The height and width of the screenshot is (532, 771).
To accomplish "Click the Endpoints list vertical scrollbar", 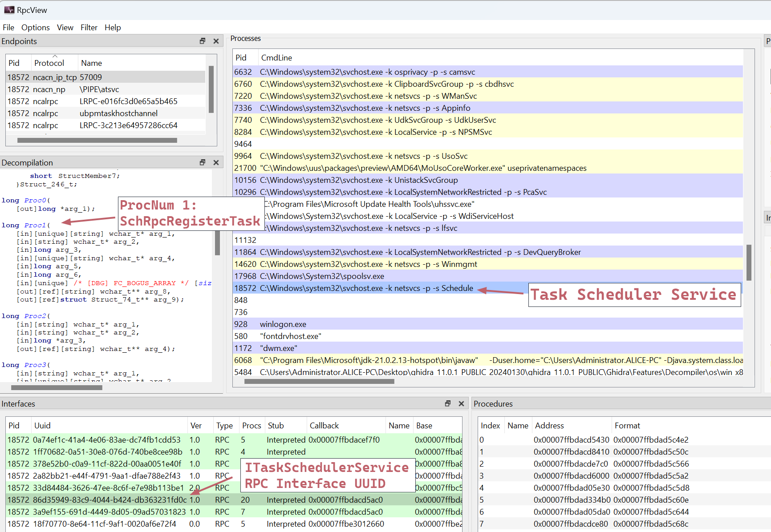I will pos(211,89).
